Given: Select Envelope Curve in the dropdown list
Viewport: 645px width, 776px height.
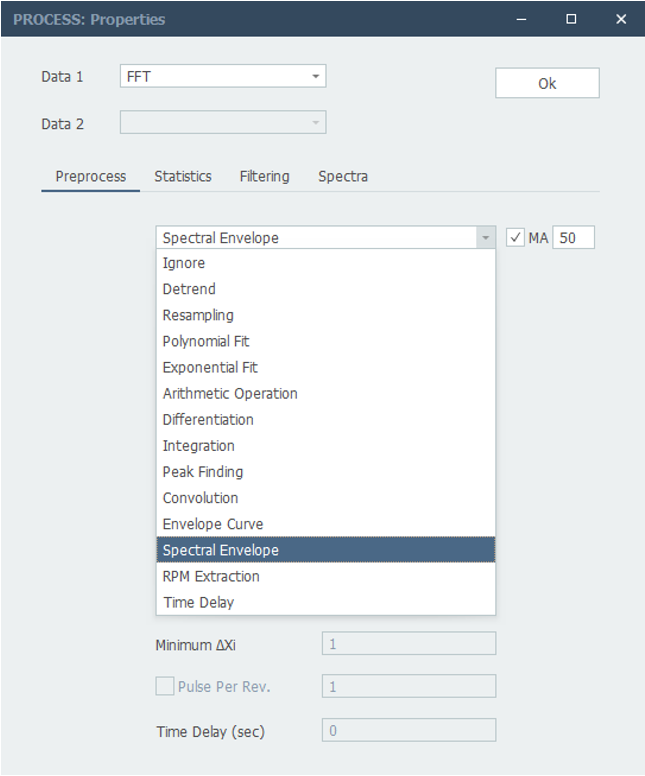Looking at the screenshot, I should [326, 524].
